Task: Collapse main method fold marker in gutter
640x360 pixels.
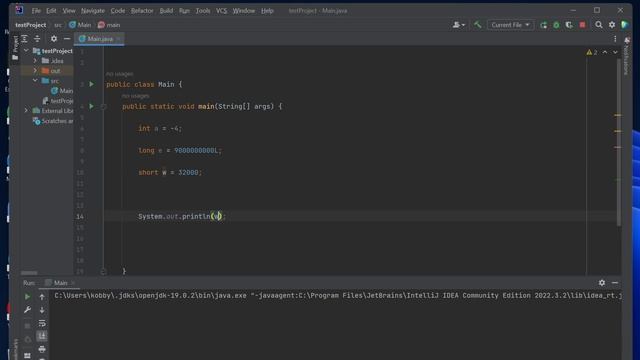Action: click(104, 107)
